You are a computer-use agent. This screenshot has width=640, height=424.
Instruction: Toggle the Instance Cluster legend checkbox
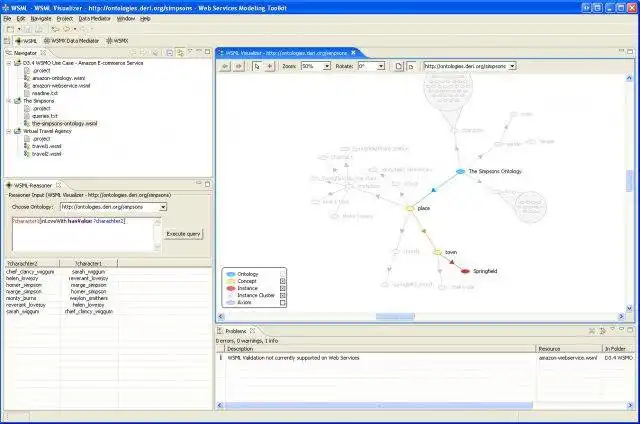click(282, 295)
